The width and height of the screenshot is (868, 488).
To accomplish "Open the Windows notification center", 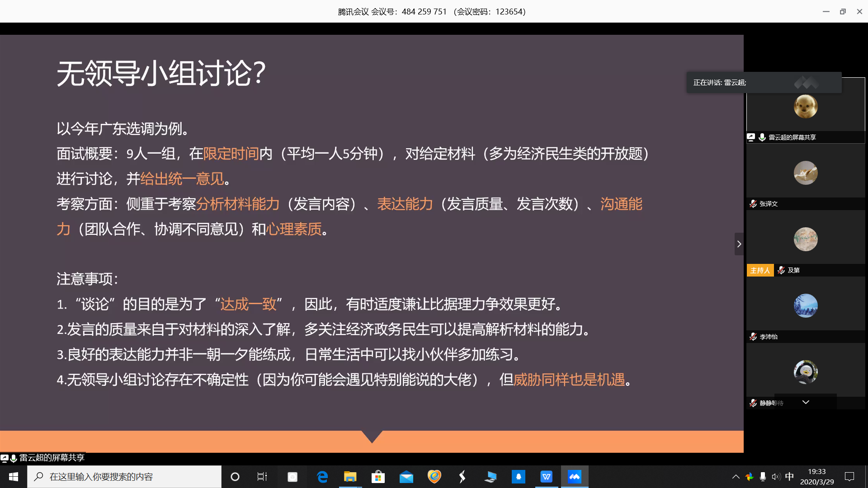I will (x=849, y=477).
